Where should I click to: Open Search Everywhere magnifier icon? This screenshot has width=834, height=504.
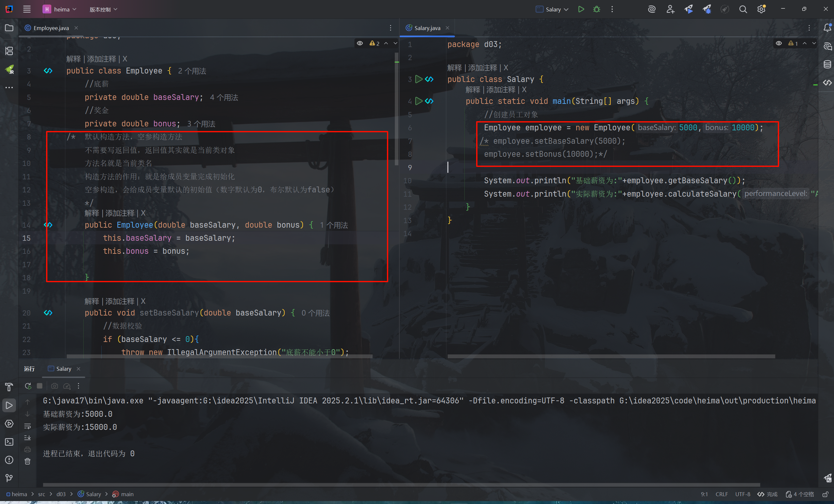coord(742,9)
